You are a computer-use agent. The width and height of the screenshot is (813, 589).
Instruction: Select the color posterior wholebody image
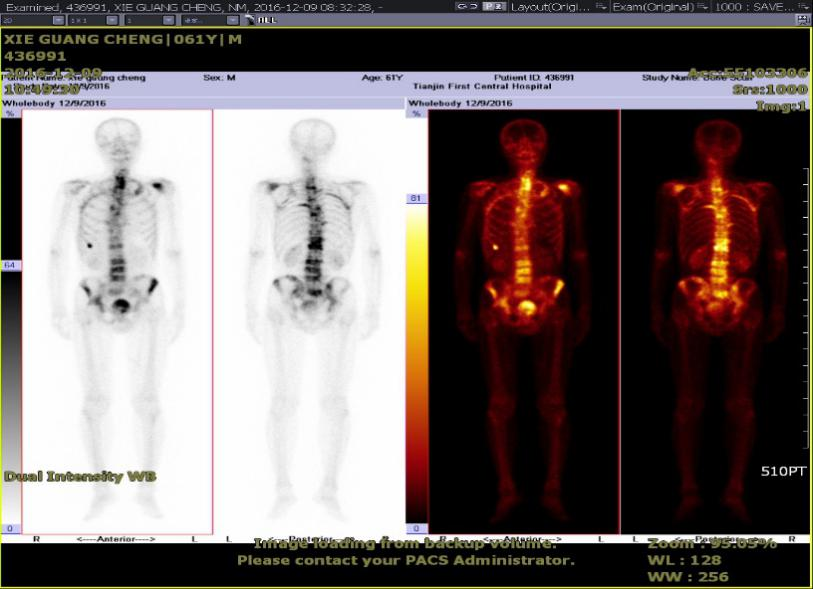tap(714, 321)
